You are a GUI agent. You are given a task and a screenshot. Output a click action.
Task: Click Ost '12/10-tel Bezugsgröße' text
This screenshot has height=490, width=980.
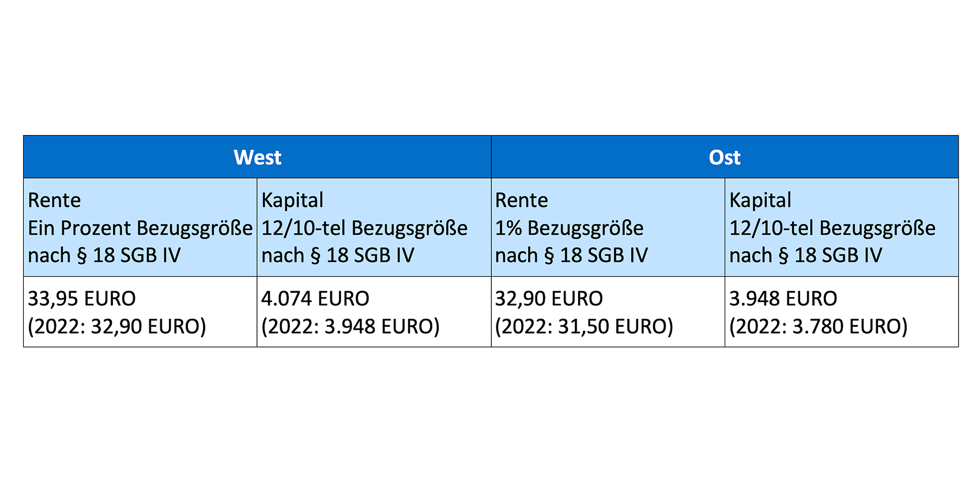pos(832,228)
